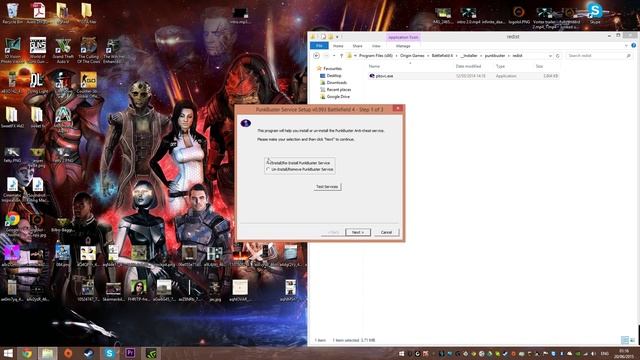Click punkbuster breadcrumb
The height and width of the screenshot is (360, 640).
[x=495, y=56]
